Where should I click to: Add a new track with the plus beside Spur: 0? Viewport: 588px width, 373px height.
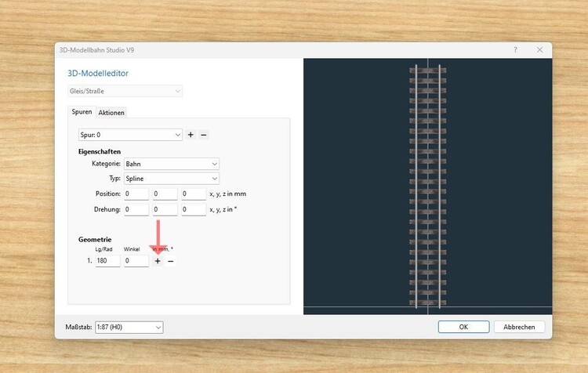coord(191,135)
